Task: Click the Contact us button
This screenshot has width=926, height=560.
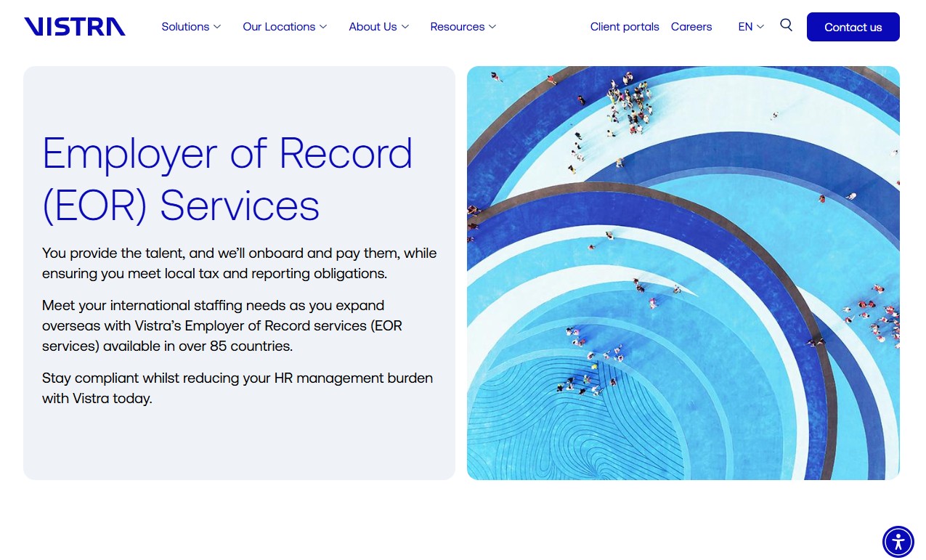Action: [853, 27]
